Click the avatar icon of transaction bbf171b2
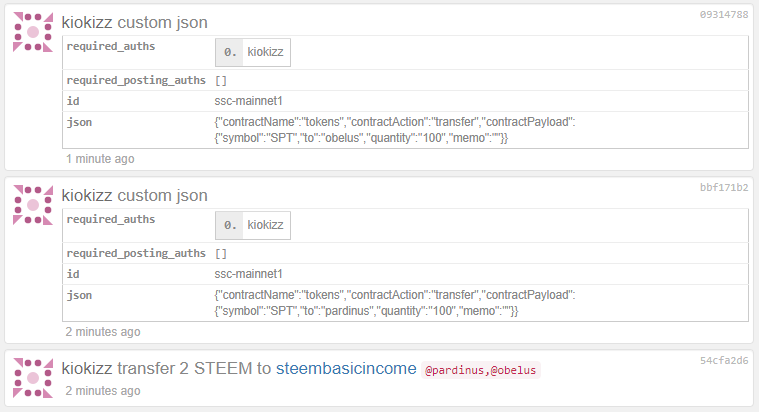The height and width of the screenshot is (412, 759). [x=33, y=204]
